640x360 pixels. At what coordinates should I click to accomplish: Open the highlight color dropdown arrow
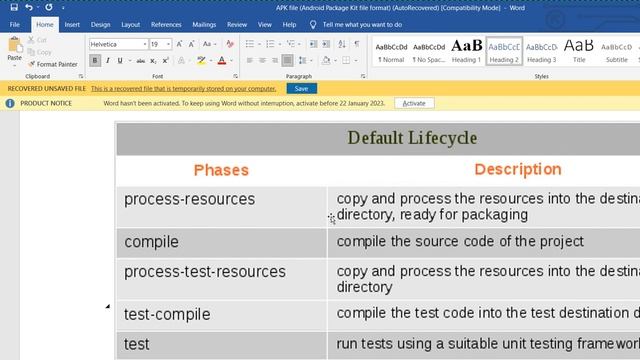(211, 61)
